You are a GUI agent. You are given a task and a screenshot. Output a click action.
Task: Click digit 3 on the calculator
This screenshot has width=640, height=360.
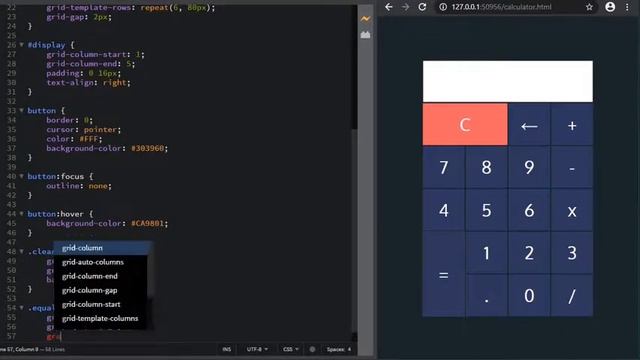click(x=572, y=253)
